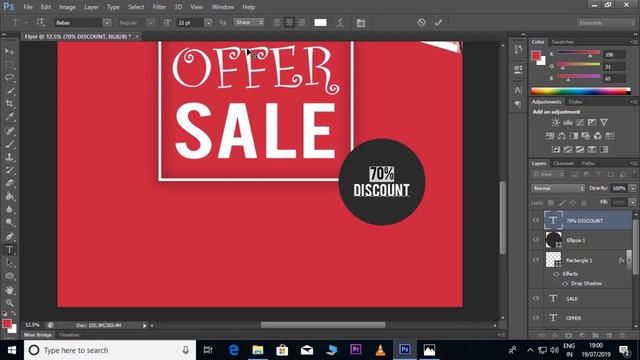Center the text alignment
The height and width of the screenshot is (360, 640).
tap(289, 23)
